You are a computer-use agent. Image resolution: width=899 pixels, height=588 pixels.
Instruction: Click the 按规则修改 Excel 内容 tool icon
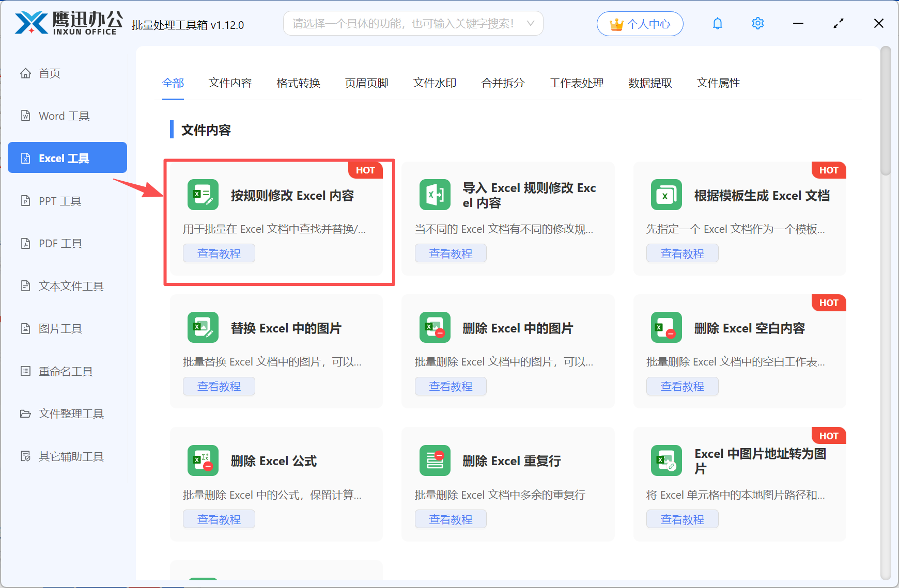click(x=203, y=195)
